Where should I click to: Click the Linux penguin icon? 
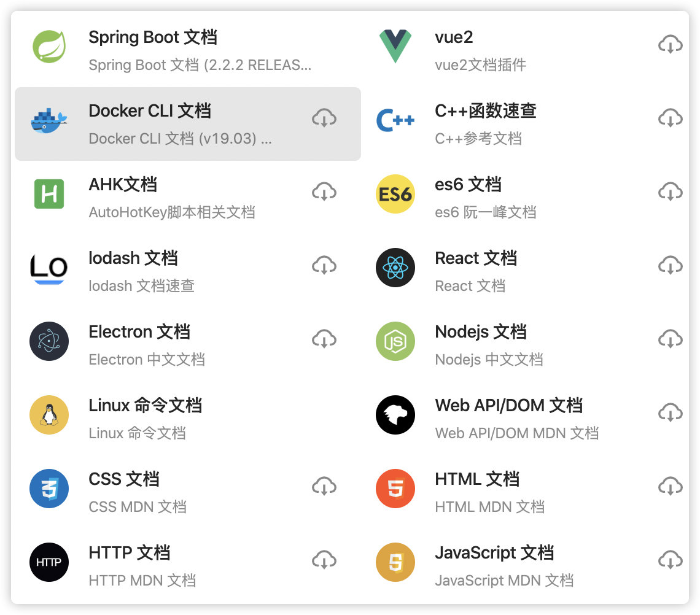click(x=49, y=415)
